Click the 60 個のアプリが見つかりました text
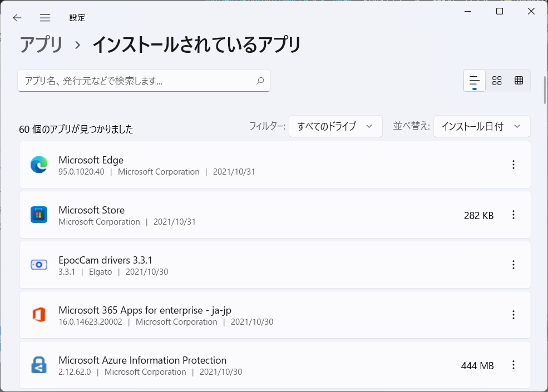This screenshot has width=548, height=392. pyautogui.click(x=76, y=129)
